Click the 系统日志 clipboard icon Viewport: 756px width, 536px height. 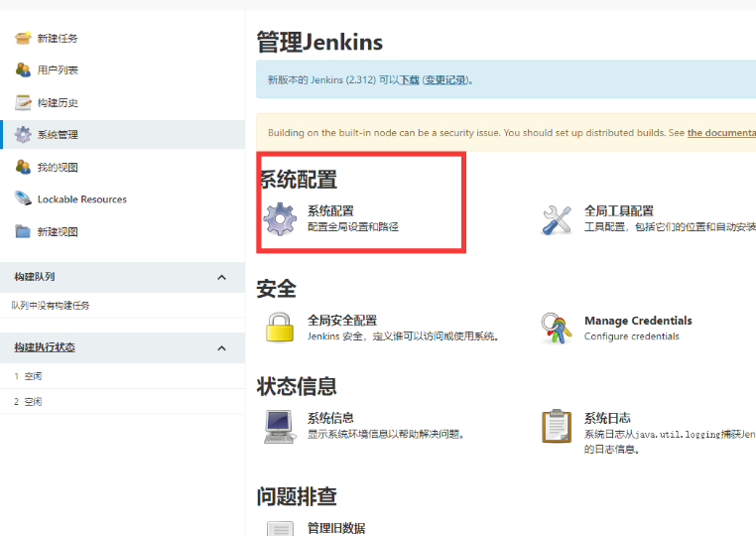pyautogui.click(x=557, y=426)
